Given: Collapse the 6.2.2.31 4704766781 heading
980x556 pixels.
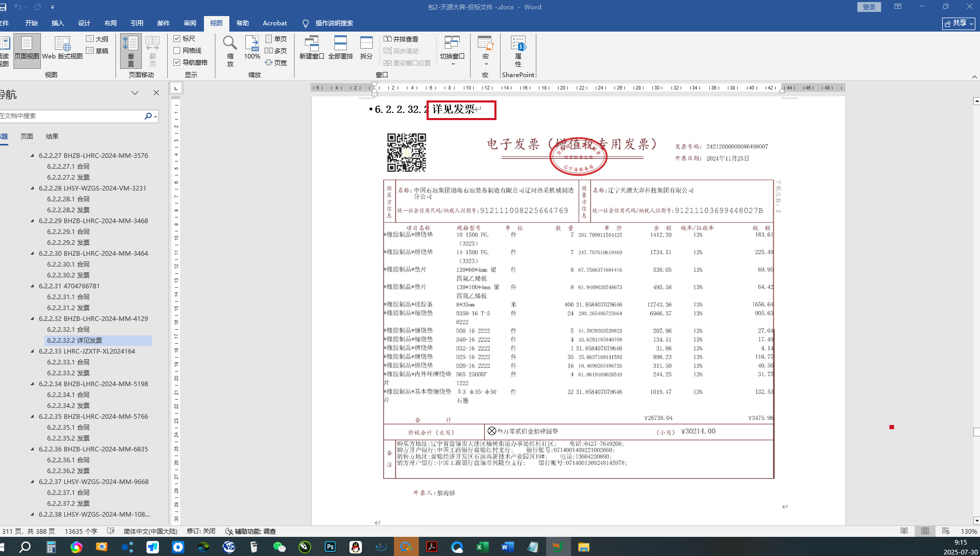Looking at the screenshot, I should [x=33, y=286].
